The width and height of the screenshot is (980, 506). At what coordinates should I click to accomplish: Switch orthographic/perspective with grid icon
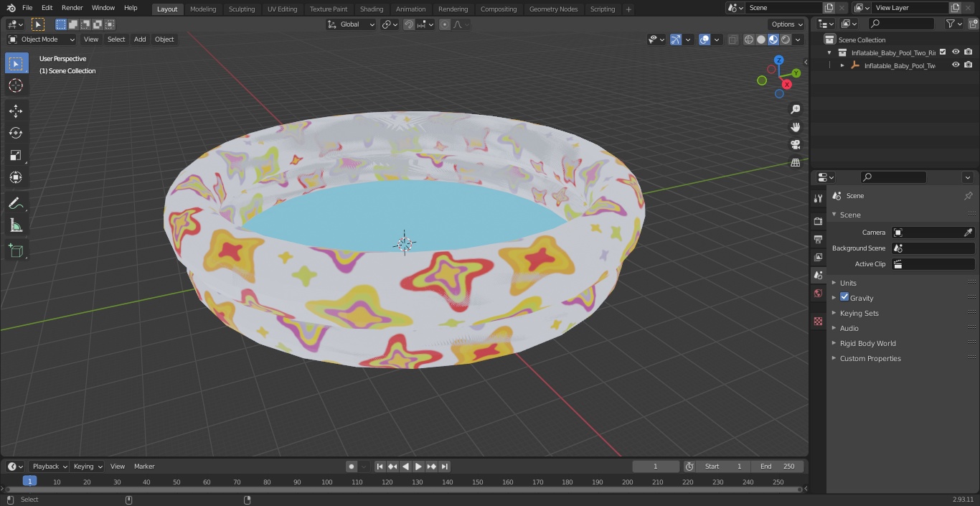[x=796, y=163]
